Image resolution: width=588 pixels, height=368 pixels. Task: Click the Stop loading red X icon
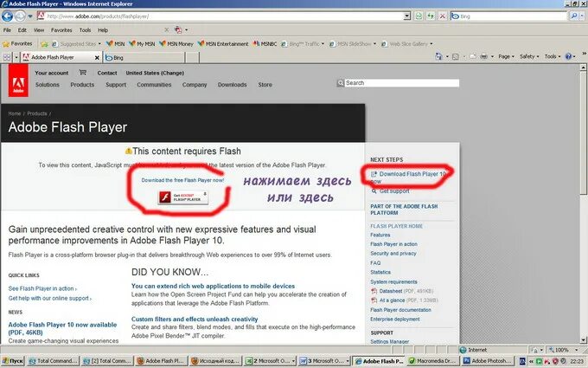coord(443,16)
